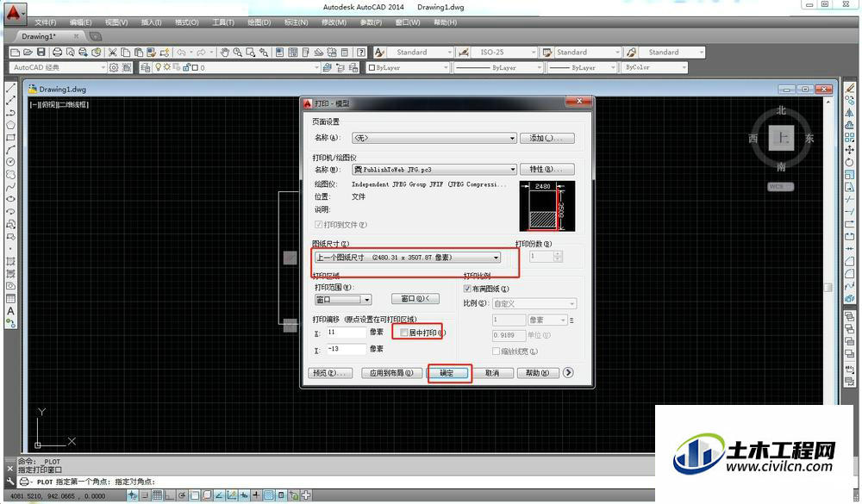Click the paper preview thumbnail showing 2480

pos(547,206)
